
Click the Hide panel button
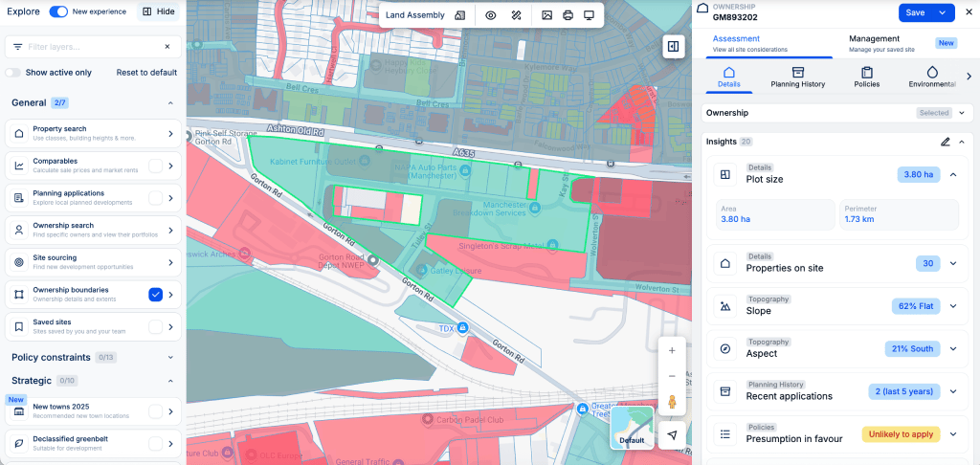click(158, 11)
